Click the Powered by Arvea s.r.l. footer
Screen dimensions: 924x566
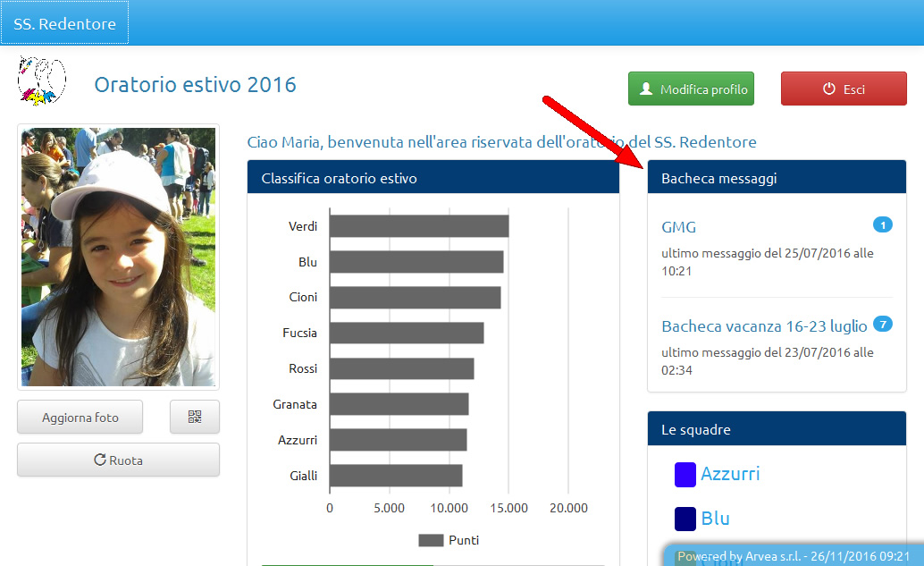[794, 556]
